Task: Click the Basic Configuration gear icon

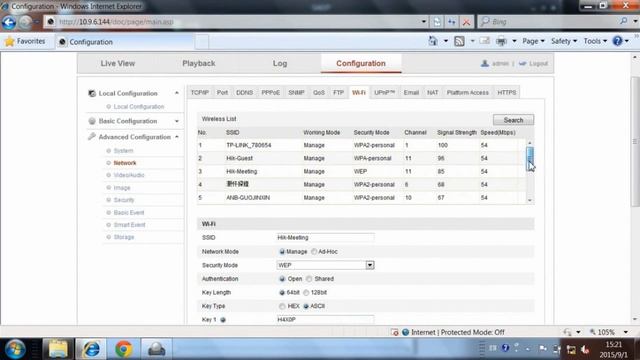Action: coord(92,121)
